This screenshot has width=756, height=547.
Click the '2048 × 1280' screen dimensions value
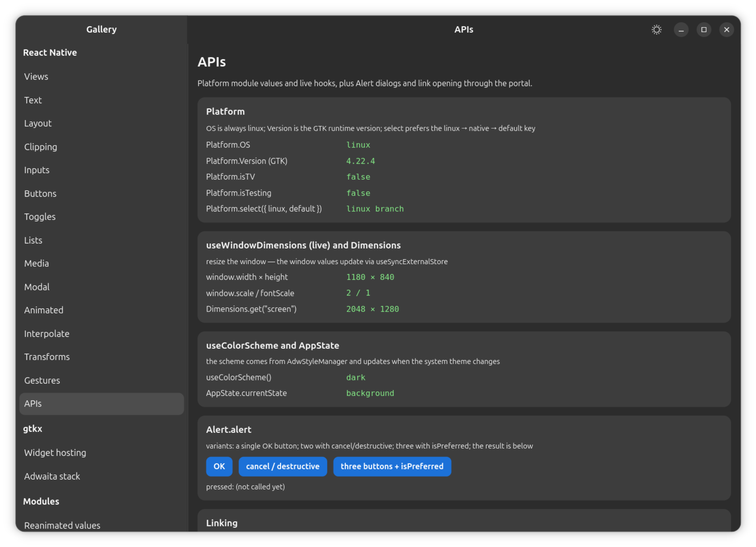(372, 309)
